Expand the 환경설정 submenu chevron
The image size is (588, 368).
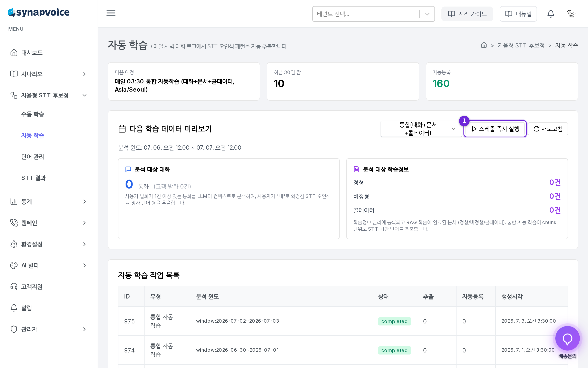[84, 244]
